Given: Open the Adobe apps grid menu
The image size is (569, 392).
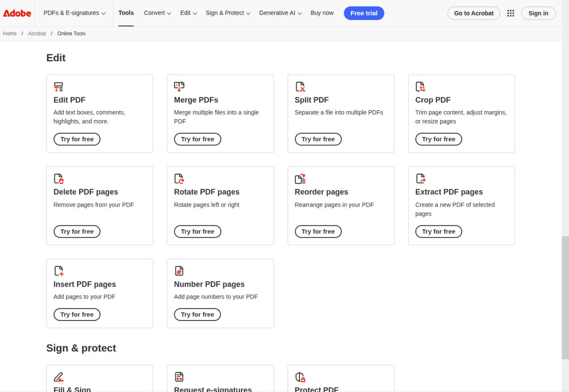Looking at the screenshot, I should [x=510, y=13].
